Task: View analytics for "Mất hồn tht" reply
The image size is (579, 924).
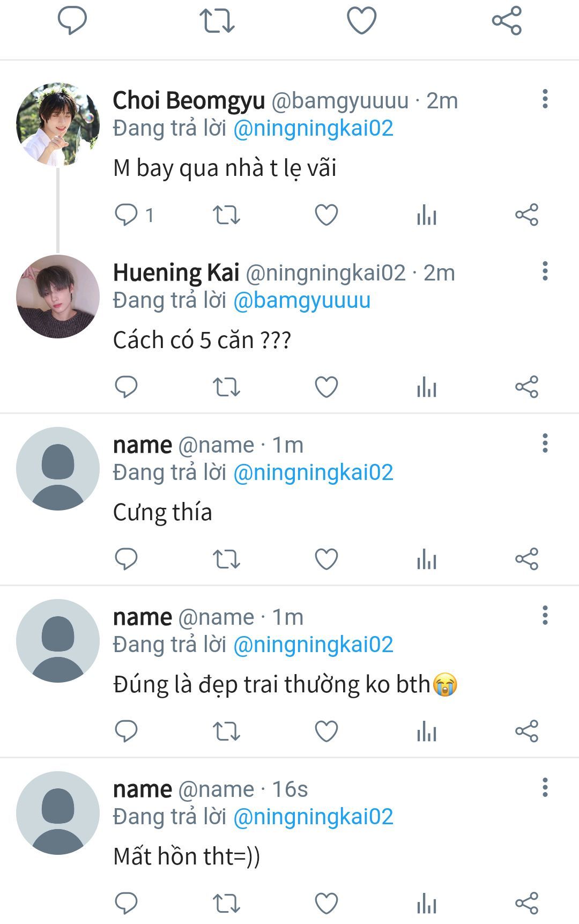Action: (x=427, y=903)
